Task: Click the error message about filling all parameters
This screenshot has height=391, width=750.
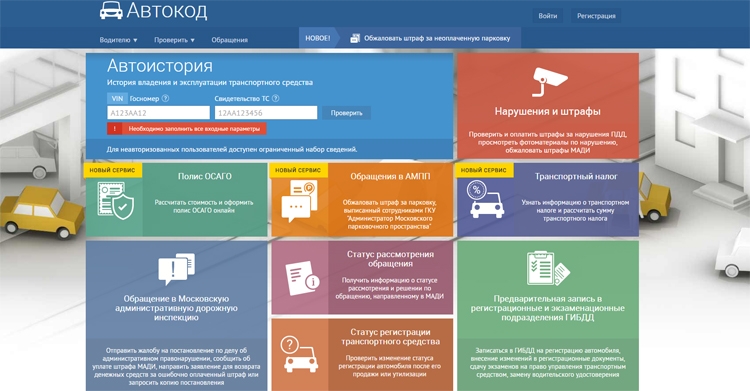Action: 194,129
